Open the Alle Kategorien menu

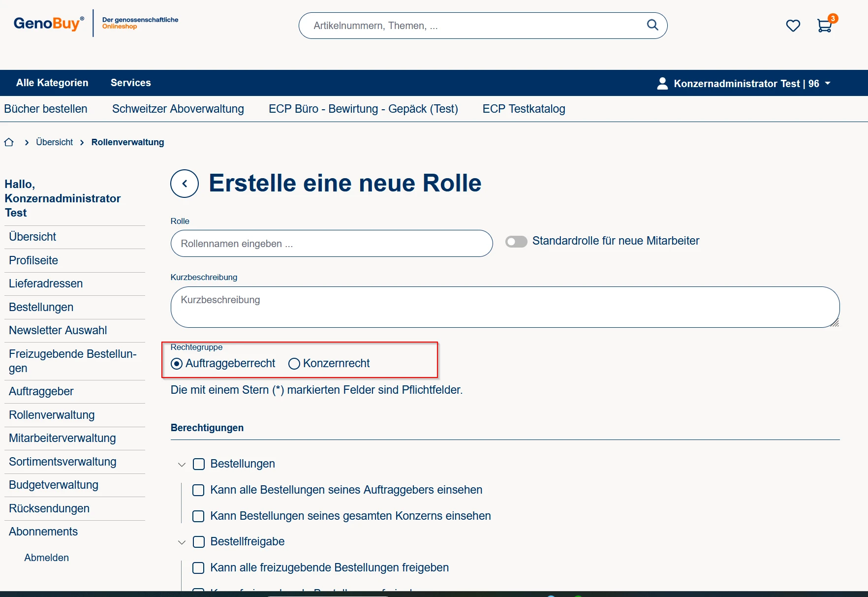click(x=52, y=83)
